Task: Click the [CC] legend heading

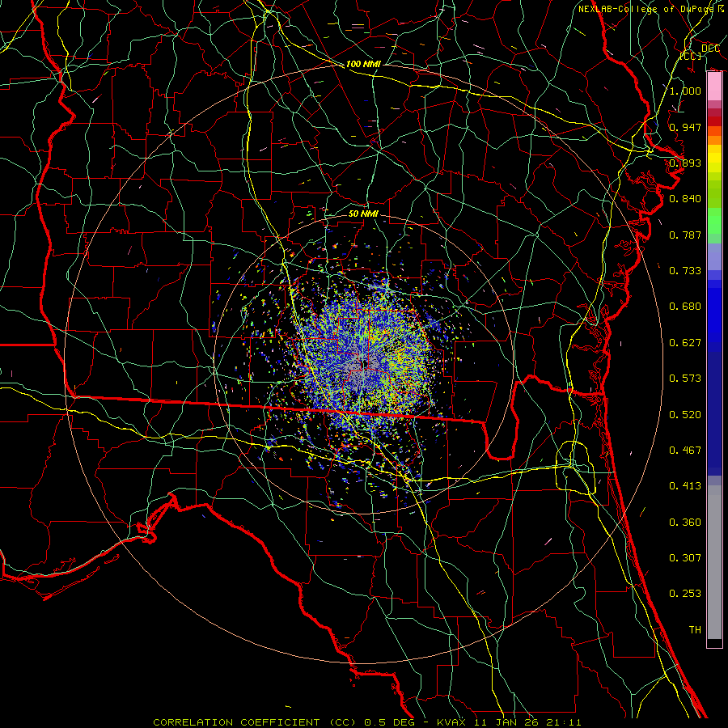Action: 691,56
